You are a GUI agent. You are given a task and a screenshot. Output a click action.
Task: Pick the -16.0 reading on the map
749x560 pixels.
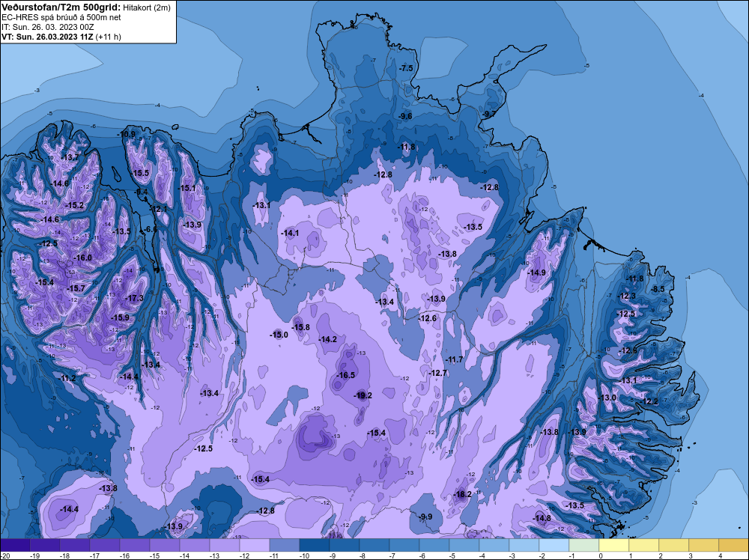82,258
